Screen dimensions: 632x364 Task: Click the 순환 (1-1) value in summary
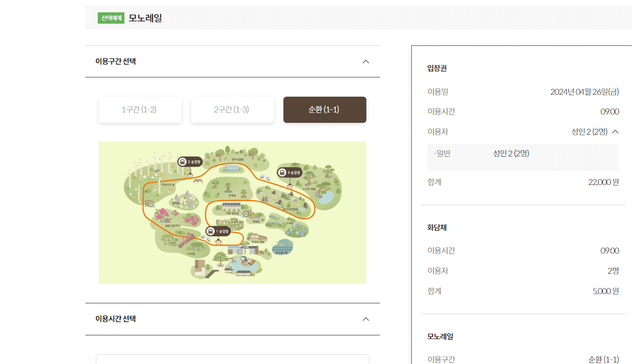point(604,359)
